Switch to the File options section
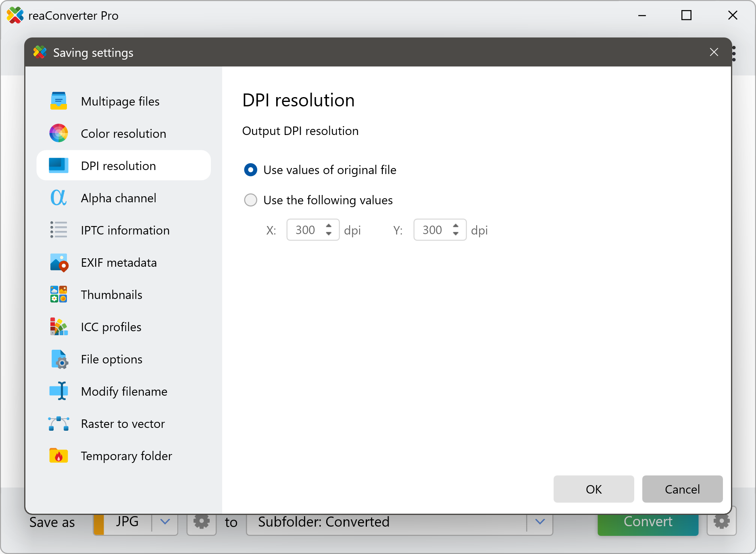Viewport: 756px width, 554px height. pos(111,359)
